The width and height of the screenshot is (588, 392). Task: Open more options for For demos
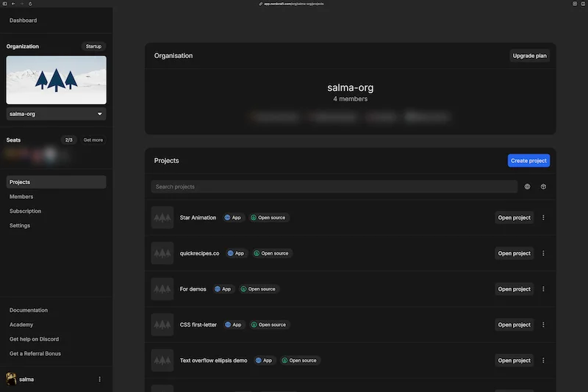point(543,289)
